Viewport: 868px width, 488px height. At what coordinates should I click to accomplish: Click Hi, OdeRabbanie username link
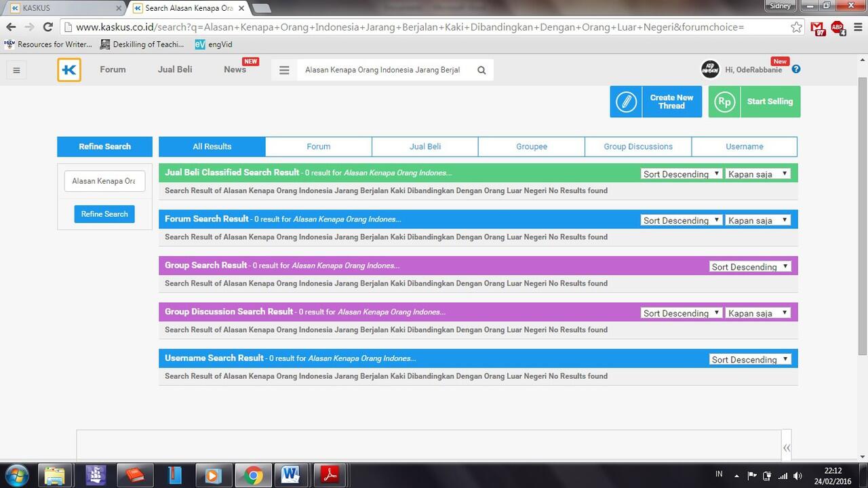[753, 70]
